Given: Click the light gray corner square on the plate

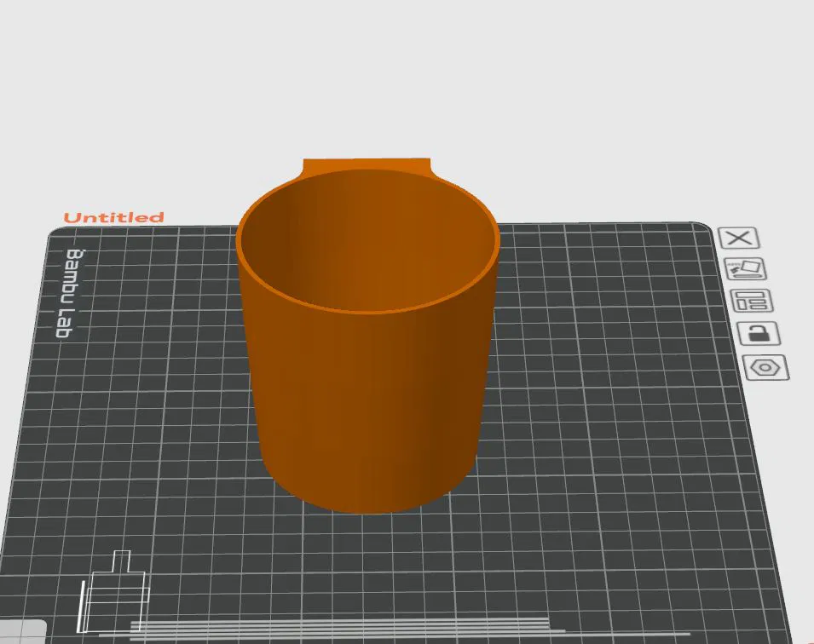Looking at the screenshot, I should [x=23, y=631].
